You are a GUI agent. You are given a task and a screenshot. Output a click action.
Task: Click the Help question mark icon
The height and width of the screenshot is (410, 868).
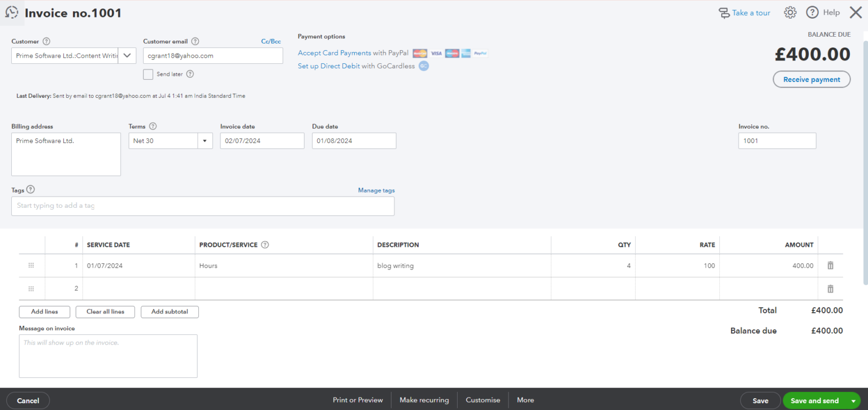[812, 12]
